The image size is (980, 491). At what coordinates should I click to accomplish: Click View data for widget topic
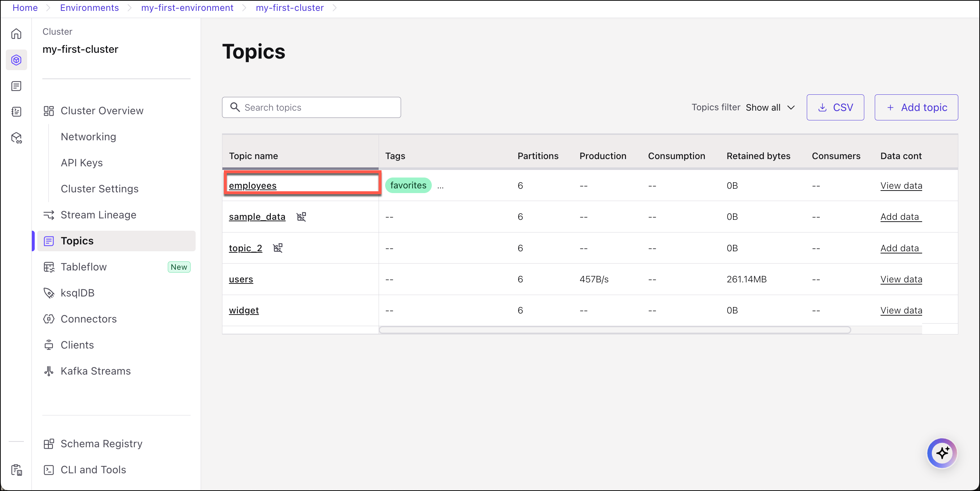(901, 310)
